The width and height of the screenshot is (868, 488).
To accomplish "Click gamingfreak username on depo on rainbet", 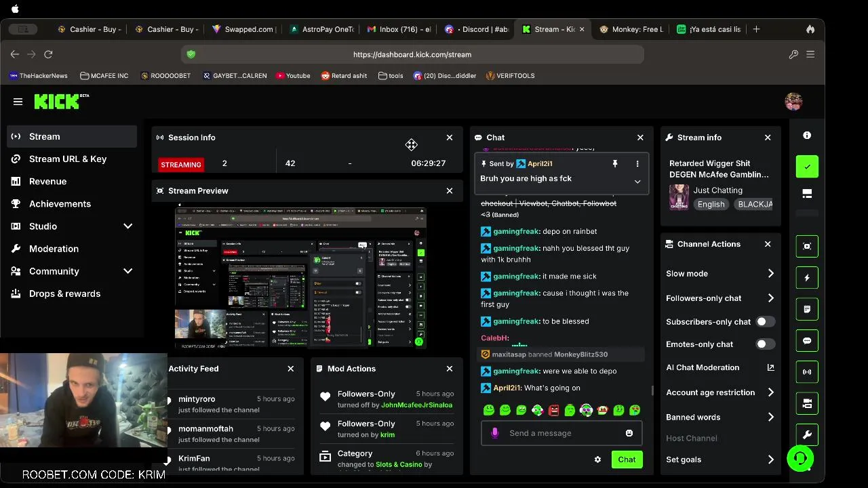I will click(516, 231).
